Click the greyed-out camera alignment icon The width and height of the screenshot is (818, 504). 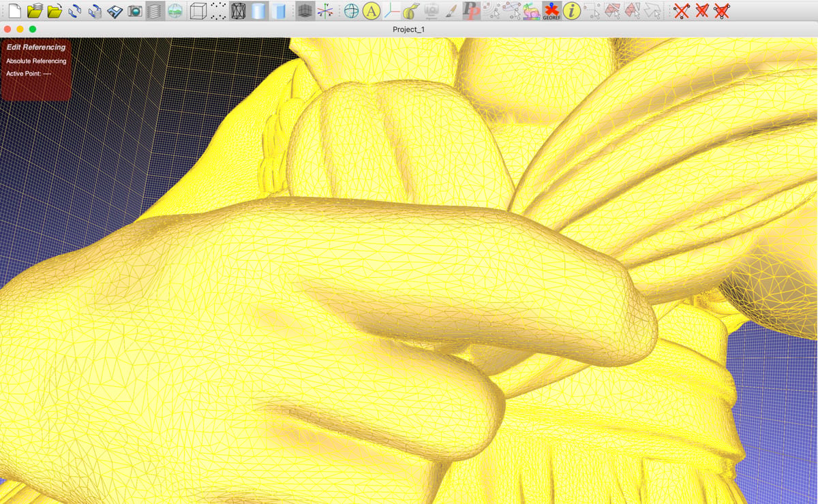pos(431,10)
